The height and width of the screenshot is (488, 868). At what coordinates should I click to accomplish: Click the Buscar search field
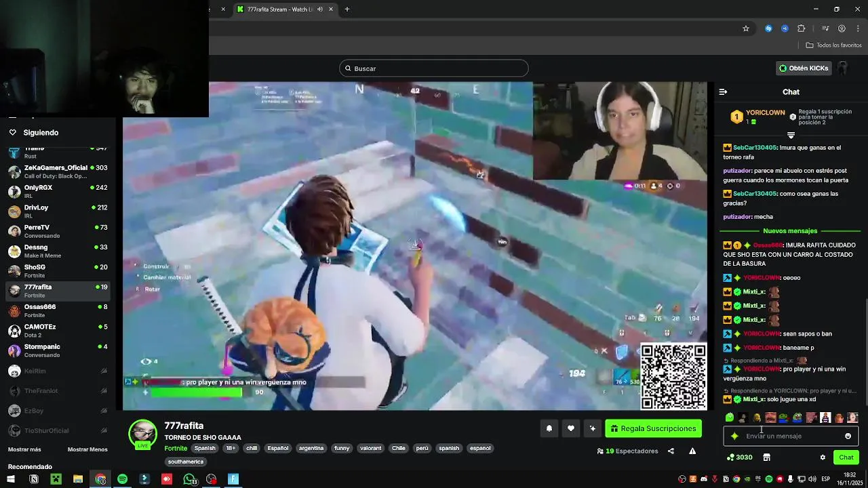[434, 68]
